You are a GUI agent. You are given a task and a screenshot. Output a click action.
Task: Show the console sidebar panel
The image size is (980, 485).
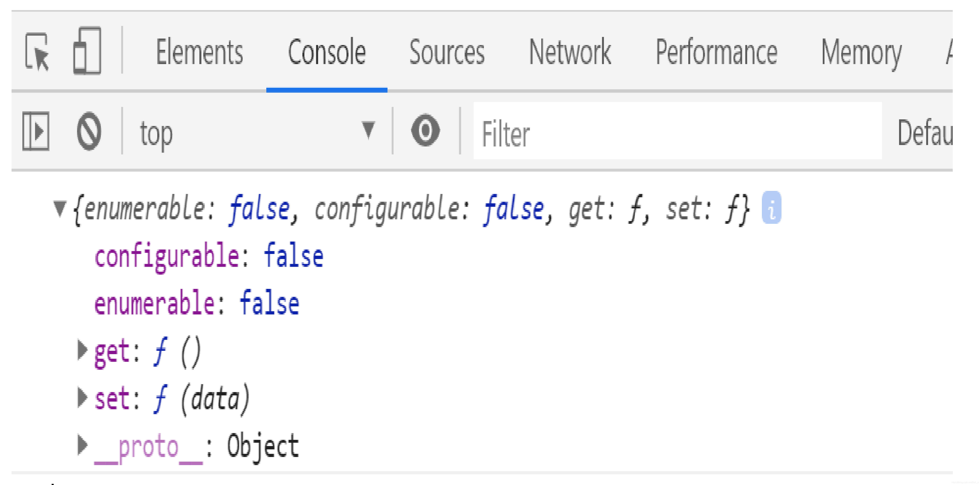[36, 131]
